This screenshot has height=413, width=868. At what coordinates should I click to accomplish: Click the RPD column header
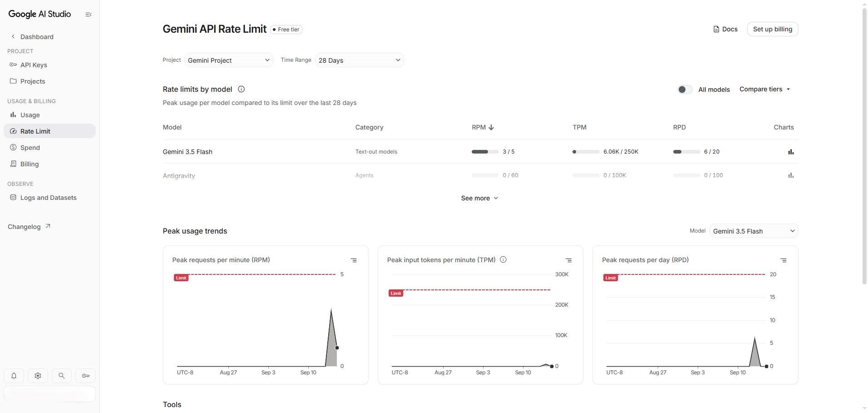pos(679,127)
